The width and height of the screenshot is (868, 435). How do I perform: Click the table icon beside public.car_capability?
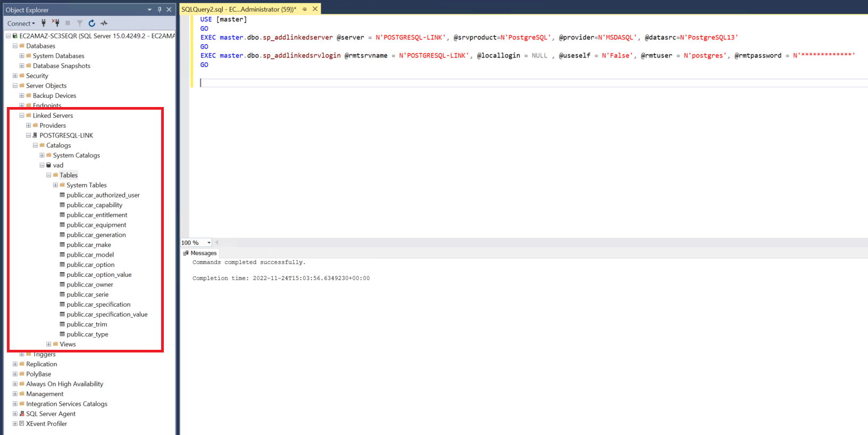coord(62,205)
